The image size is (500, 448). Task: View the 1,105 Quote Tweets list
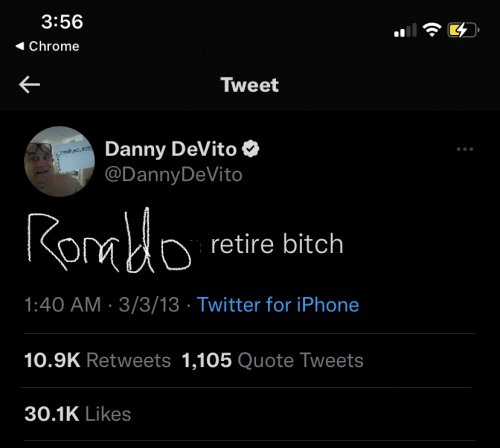(272, 360)
